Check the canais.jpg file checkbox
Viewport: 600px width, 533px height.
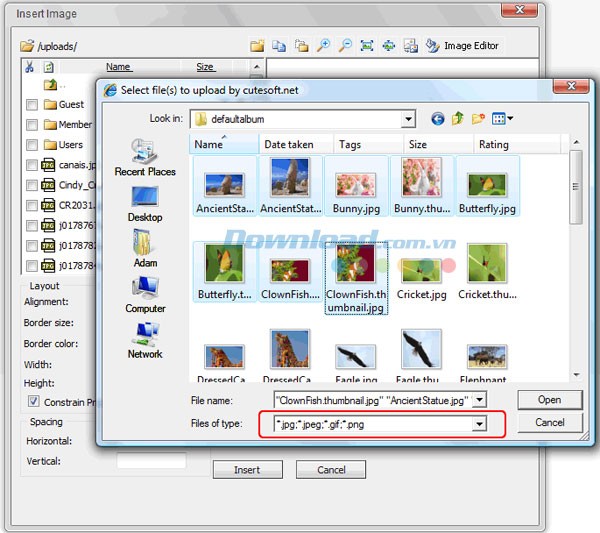(32, 165)
